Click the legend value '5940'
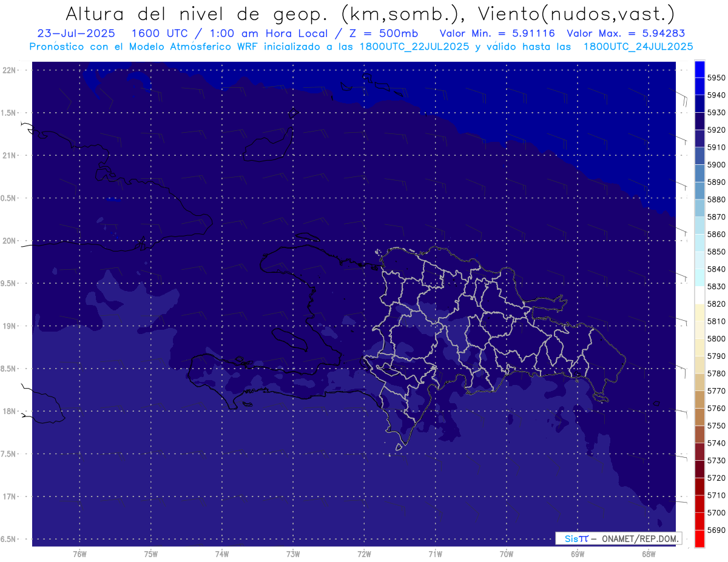The height and width of the screenshot is (562, 728). point(716,95)
